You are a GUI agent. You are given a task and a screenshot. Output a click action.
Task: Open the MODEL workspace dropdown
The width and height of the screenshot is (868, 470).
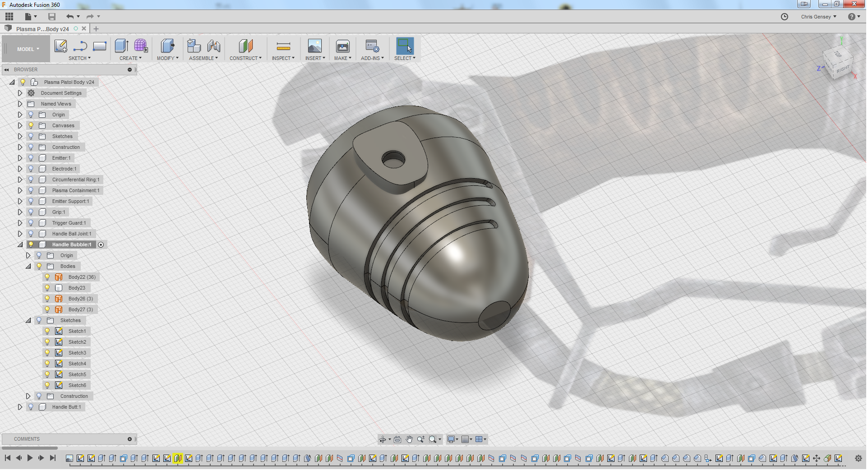(28, 49)
